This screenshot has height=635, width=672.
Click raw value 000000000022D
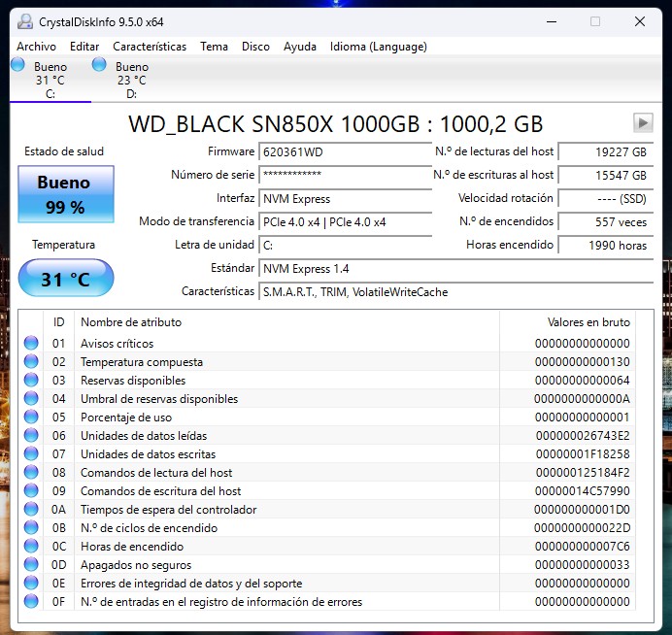pyautogui.click(x=582, y=527)
